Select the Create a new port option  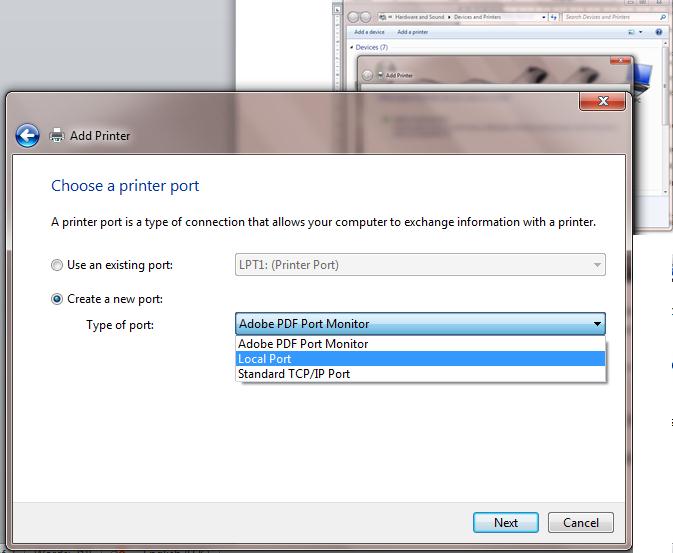pyautogui.click(x=56, y=299)
